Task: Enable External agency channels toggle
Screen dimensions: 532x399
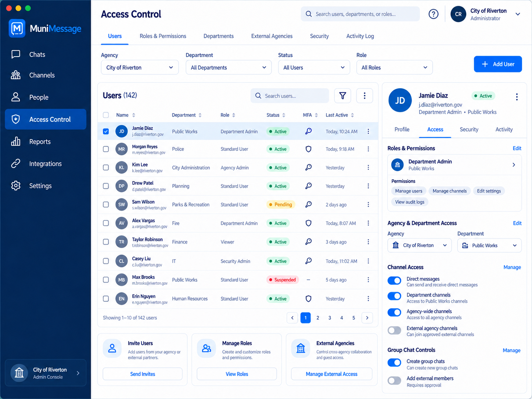Action: [394, 330]
